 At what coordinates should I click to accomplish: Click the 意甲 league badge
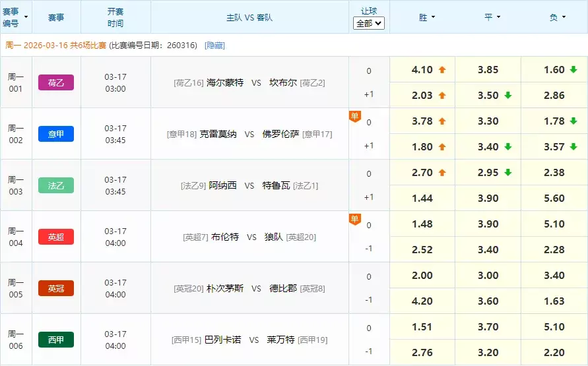tap(56, 134)
